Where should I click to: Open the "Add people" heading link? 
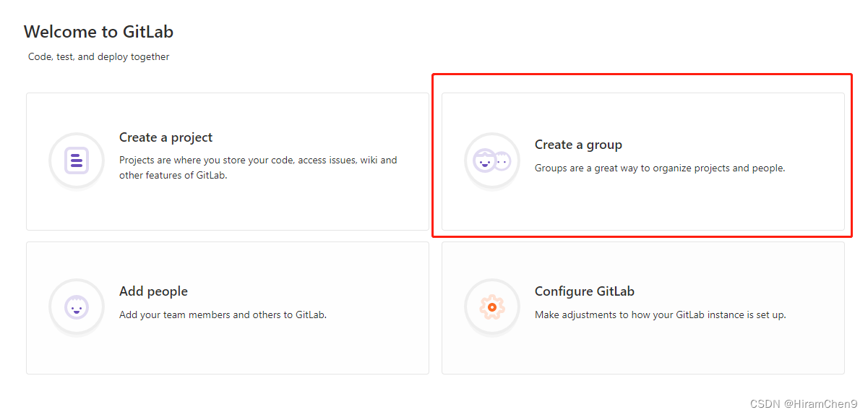point(153,291)
